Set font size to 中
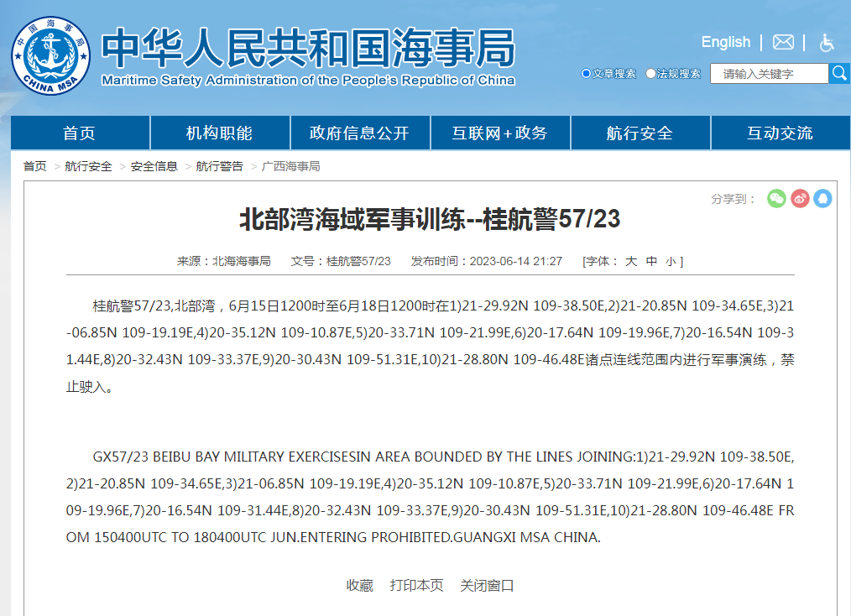Image resolution: width=851 pixels, height=616 pixels. [x=651, y=262]
